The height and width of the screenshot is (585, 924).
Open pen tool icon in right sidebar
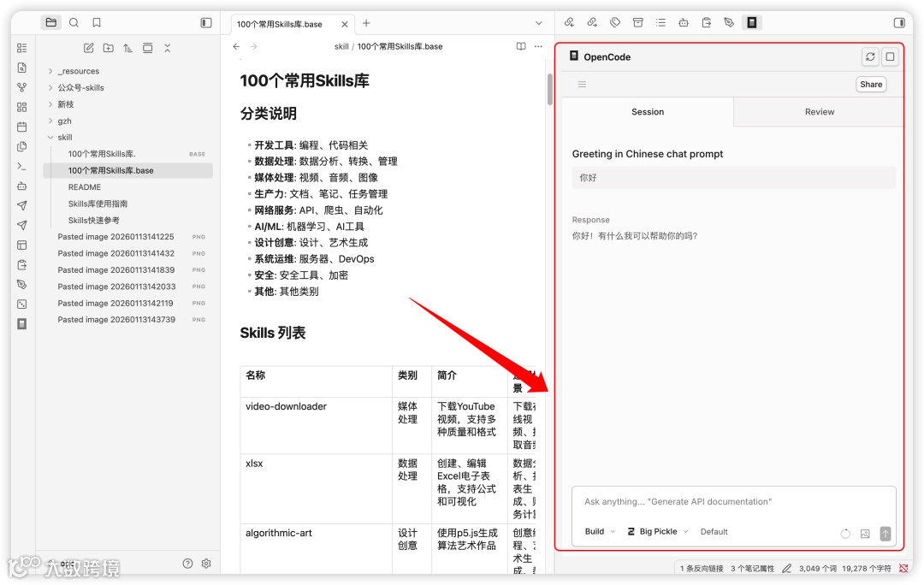pos(729,23)
